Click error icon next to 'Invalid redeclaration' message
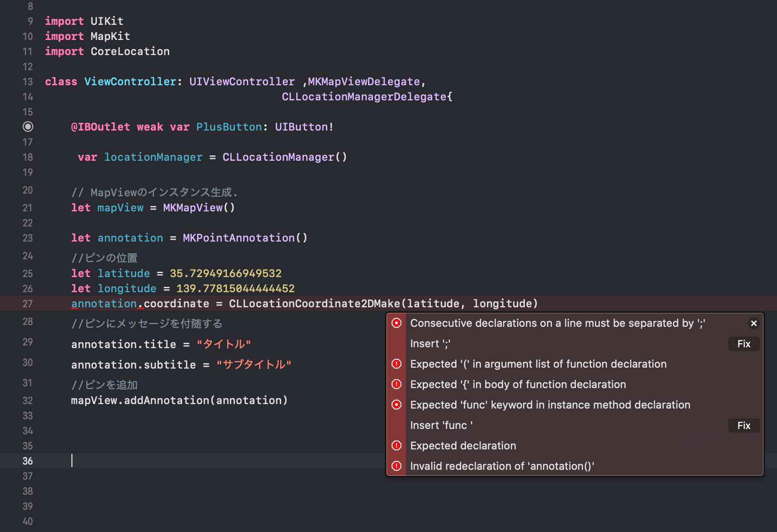 point(396,466)
